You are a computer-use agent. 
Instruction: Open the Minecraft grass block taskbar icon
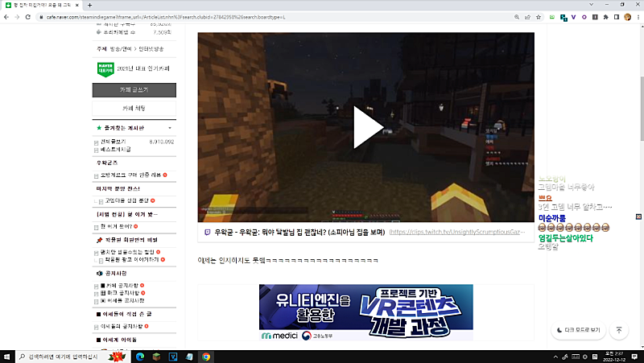point(156,357)
